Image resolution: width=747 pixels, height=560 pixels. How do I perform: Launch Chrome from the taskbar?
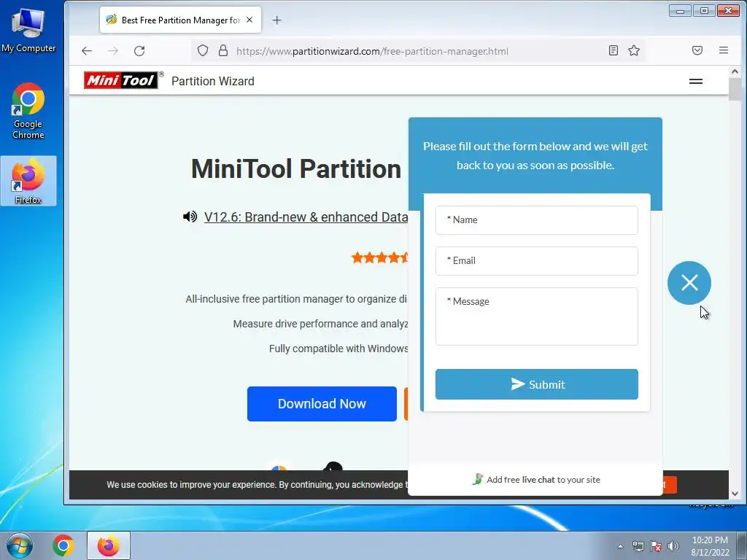point(63,545)
